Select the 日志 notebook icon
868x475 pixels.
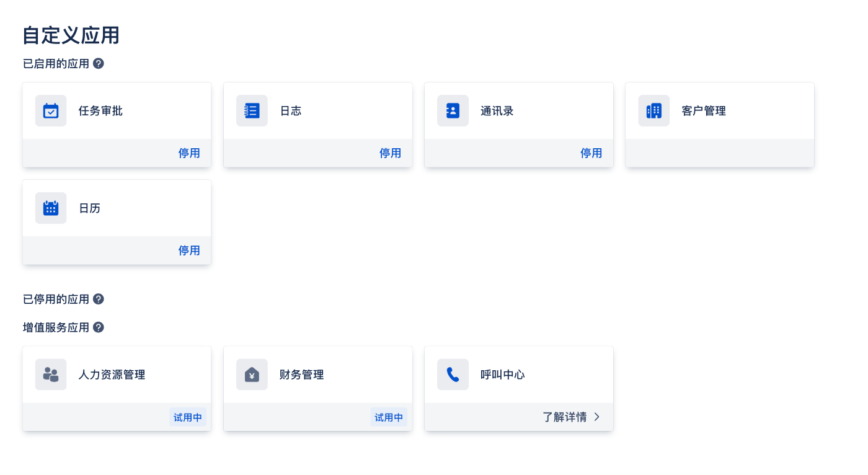252,111
